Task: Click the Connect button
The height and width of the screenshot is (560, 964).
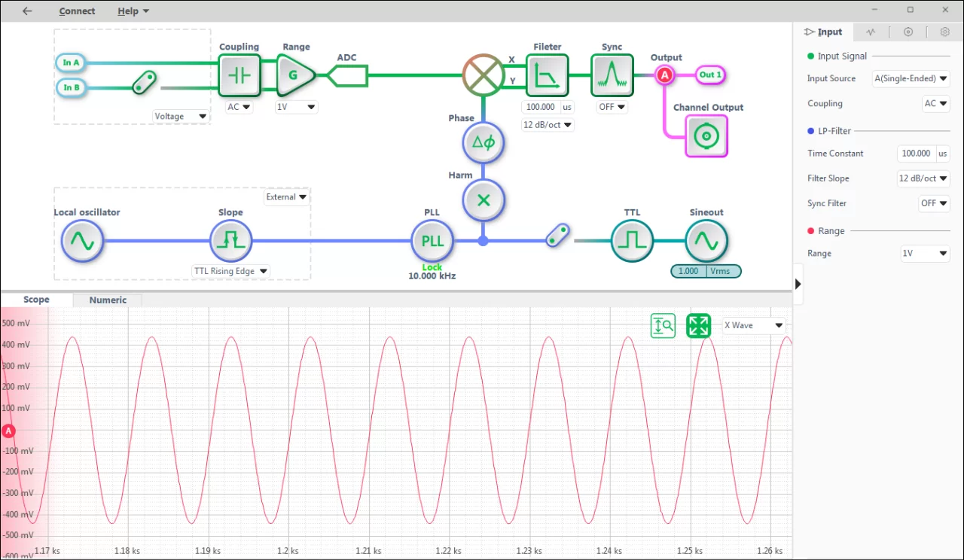Action: click(x=77, y=11)
